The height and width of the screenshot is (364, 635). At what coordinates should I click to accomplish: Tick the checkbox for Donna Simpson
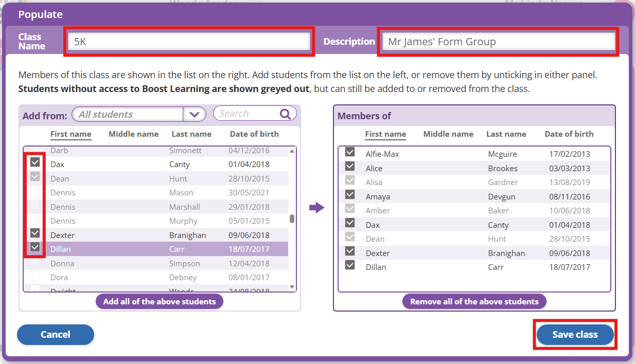coord(35,262)
